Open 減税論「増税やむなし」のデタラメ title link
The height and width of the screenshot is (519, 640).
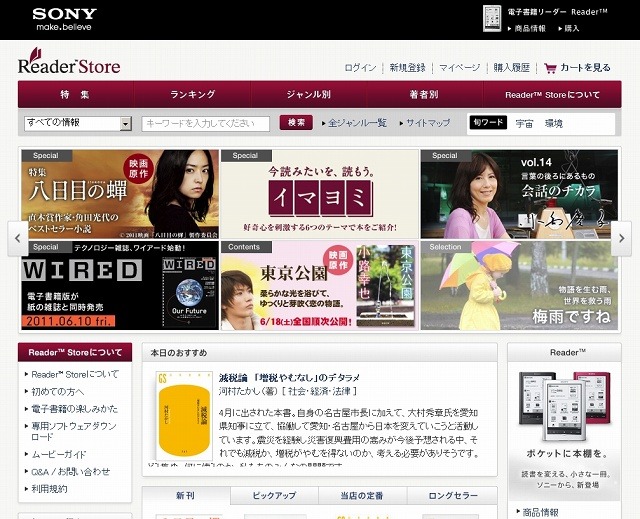point(289,377)
